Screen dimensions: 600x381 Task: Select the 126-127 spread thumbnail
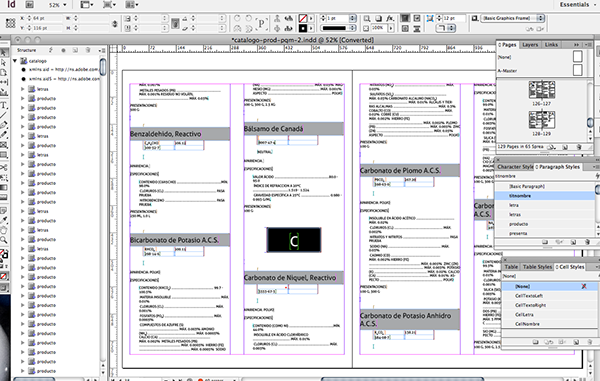tap(541, 90)
